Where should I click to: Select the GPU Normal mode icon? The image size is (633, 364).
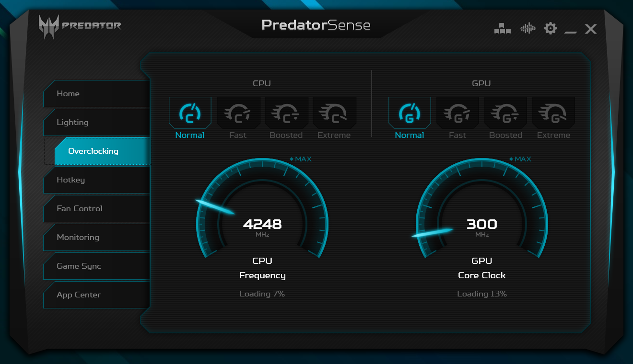click(x=410, y=113)
